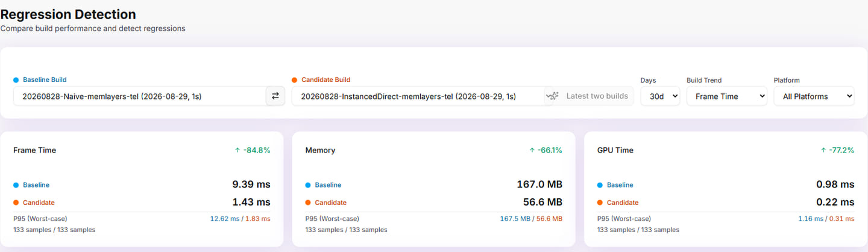
Task: Open the Build Trend Frame Time dropdown
Action: click(x=726, y=96)
